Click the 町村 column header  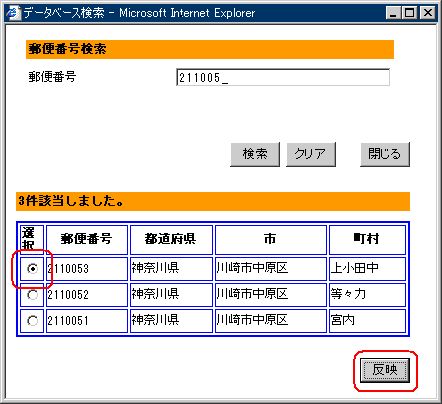367,239
